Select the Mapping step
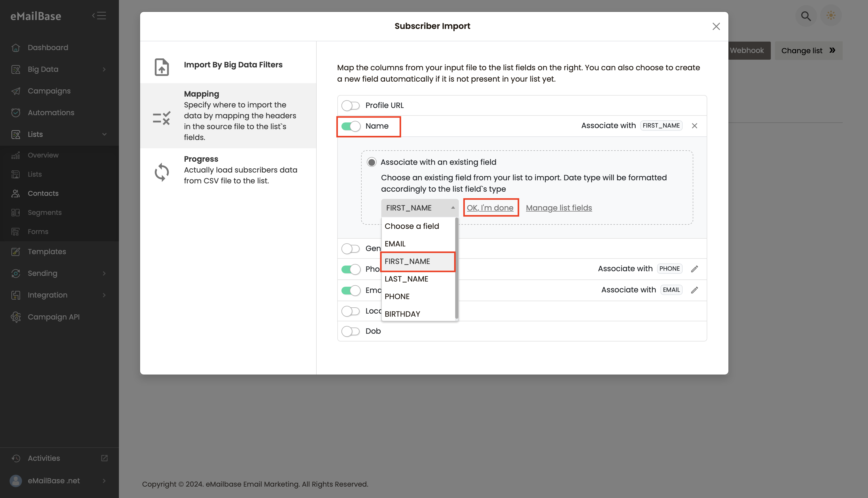The height and width of the screenshot is (498, 868). (x=228, y=116)
